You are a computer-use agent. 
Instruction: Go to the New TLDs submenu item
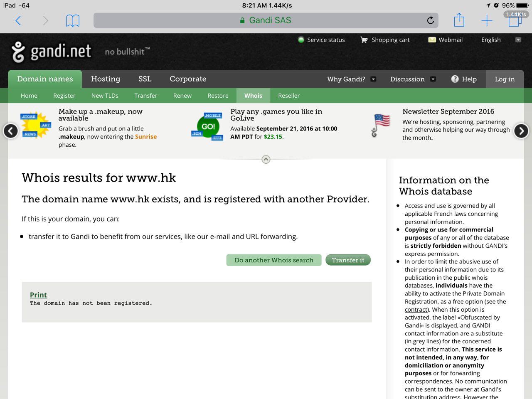(105, 96)
